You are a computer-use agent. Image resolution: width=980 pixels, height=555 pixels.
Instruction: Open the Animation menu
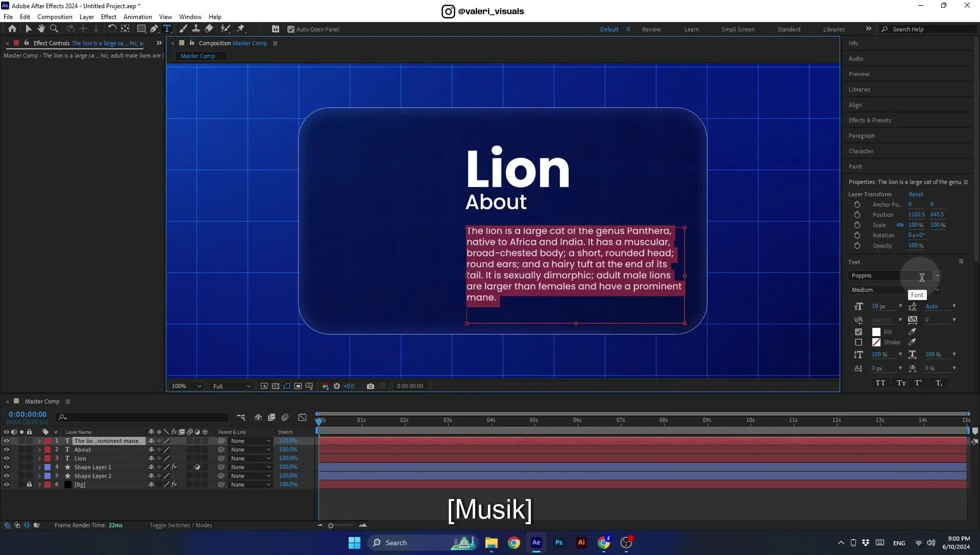pyautogui.click(x=137, y=17)
